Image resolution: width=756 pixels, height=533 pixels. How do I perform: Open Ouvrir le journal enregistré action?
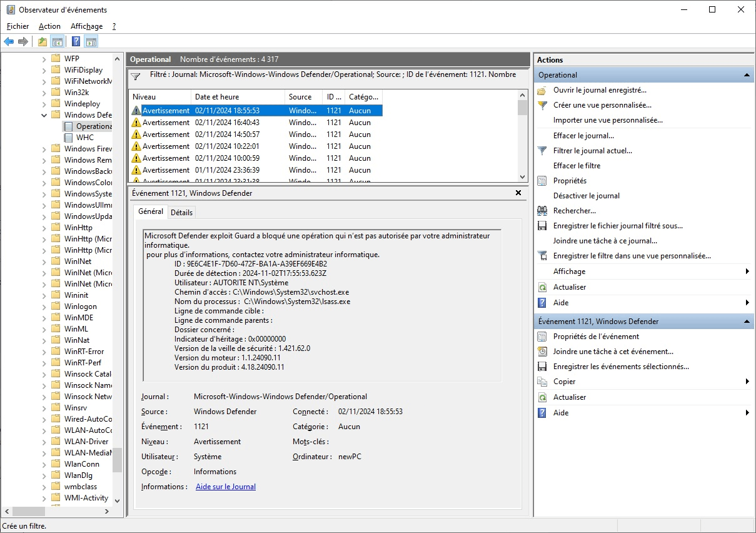tap(600, 90)
